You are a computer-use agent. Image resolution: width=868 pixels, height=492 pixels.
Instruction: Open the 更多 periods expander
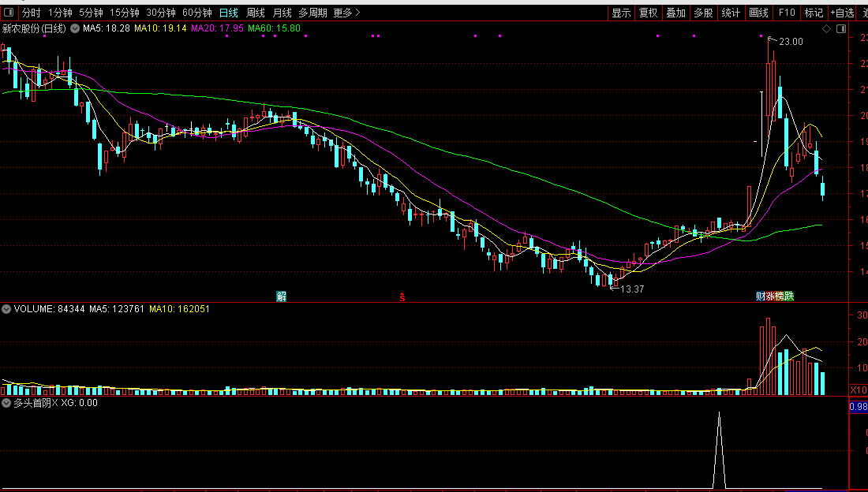[x=346, y=12]
